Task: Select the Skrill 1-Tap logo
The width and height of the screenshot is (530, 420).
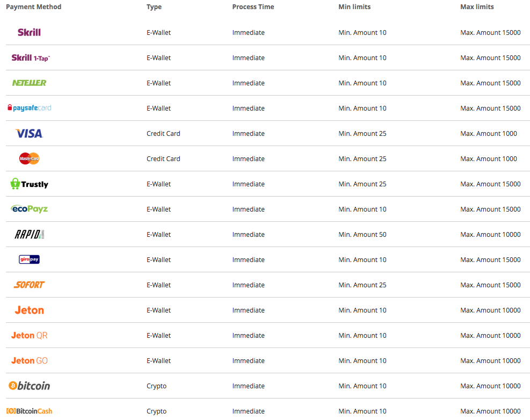Action: (x=31, y=58)
